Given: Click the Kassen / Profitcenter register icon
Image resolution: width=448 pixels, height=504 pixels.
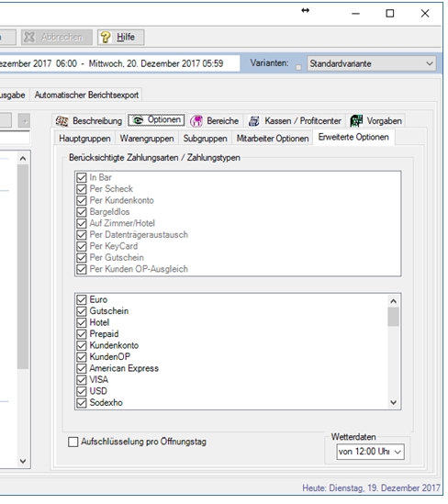Looking at the screenshot, I should pos(254,121).
